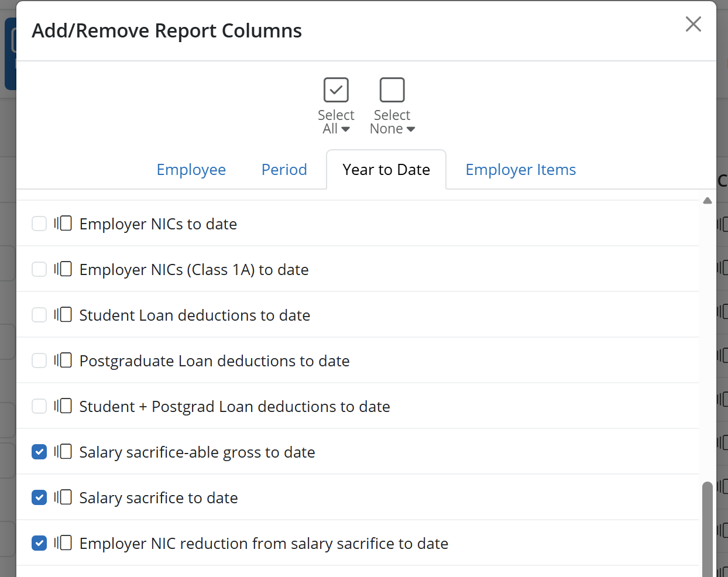Open the Select None dropdown arrow
Screen dimensions: 728x577
411,129
